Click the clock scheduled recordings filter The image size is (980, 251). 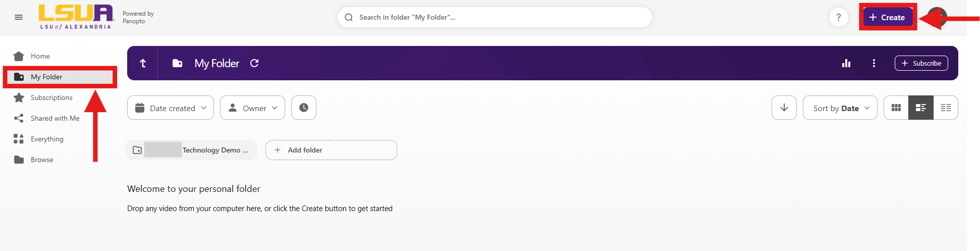tap(304, 108)
